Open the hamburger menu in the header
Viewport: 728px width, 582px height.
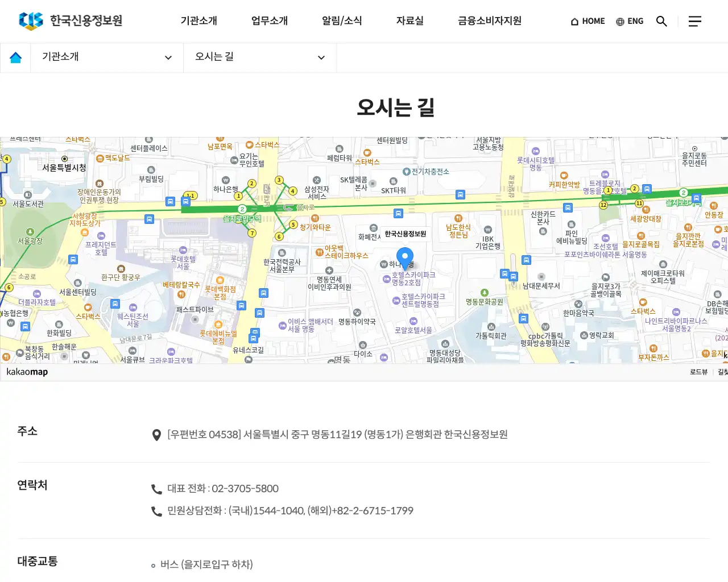695,21
